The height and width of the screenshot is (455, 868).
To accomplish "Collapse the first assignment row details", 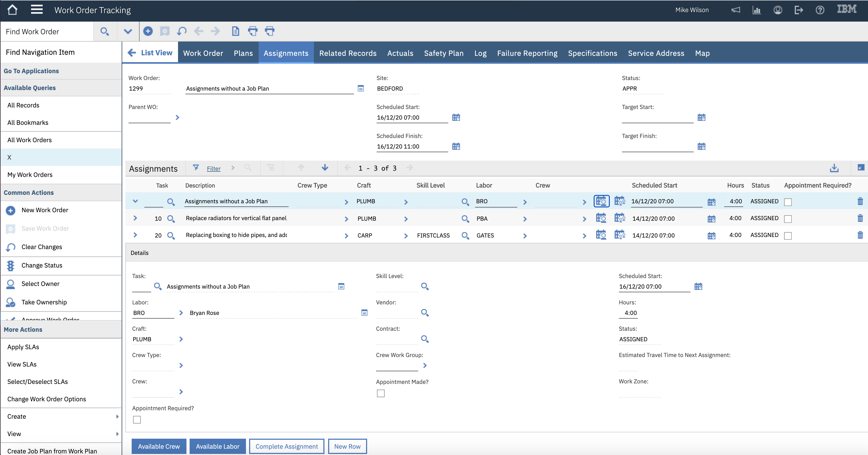I will click(x=135, y=201).
